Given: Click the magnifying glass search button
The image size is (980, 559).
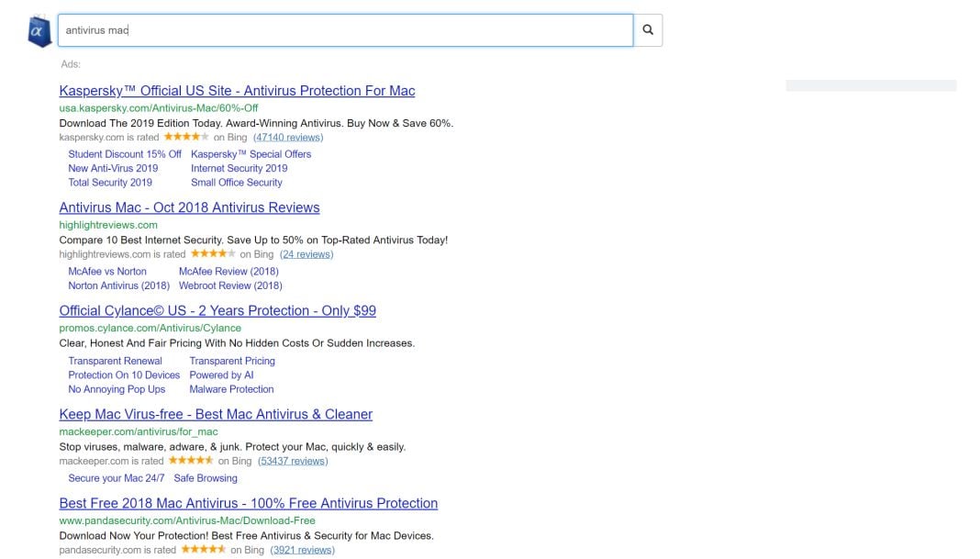Looking at the screenshot, I should [x=648, y=30].
